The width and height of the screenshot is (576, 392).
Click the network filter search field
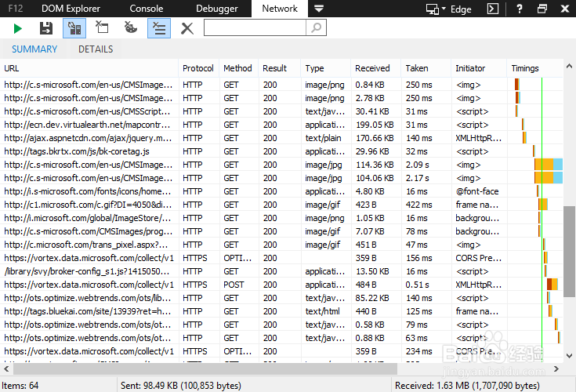(255, 27)
